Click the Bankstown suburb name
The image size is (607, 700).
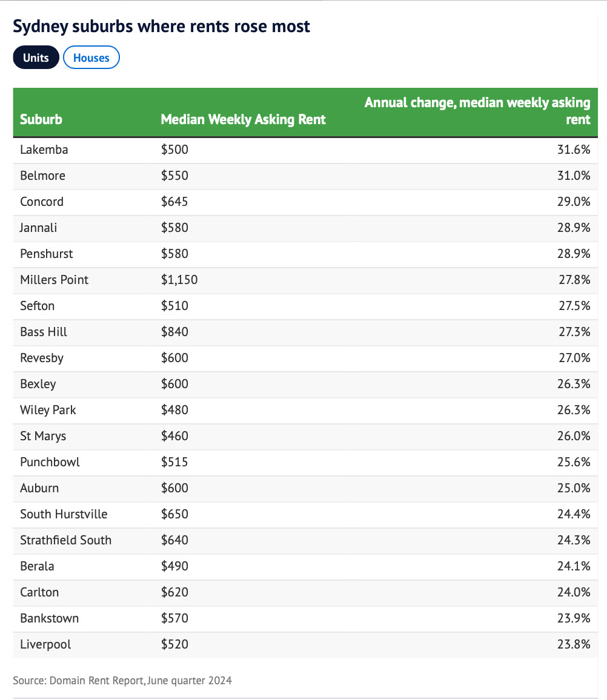coord(49,618)
